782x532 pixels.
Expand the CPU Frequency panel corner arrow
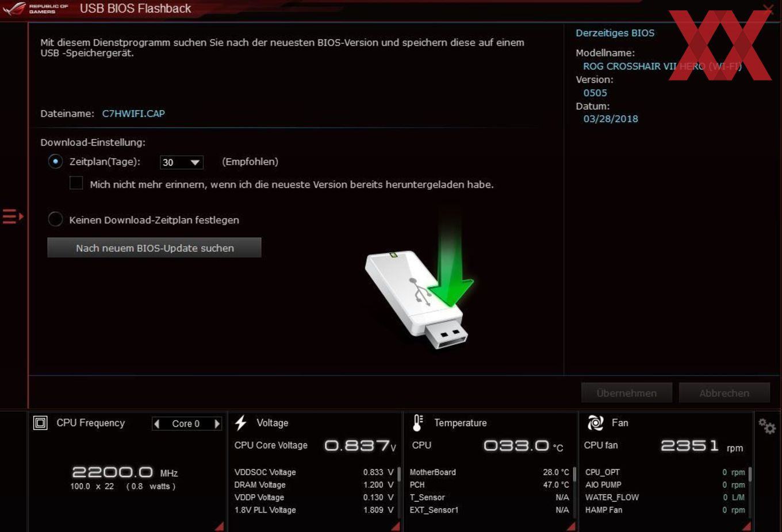(x=219, y=526)
